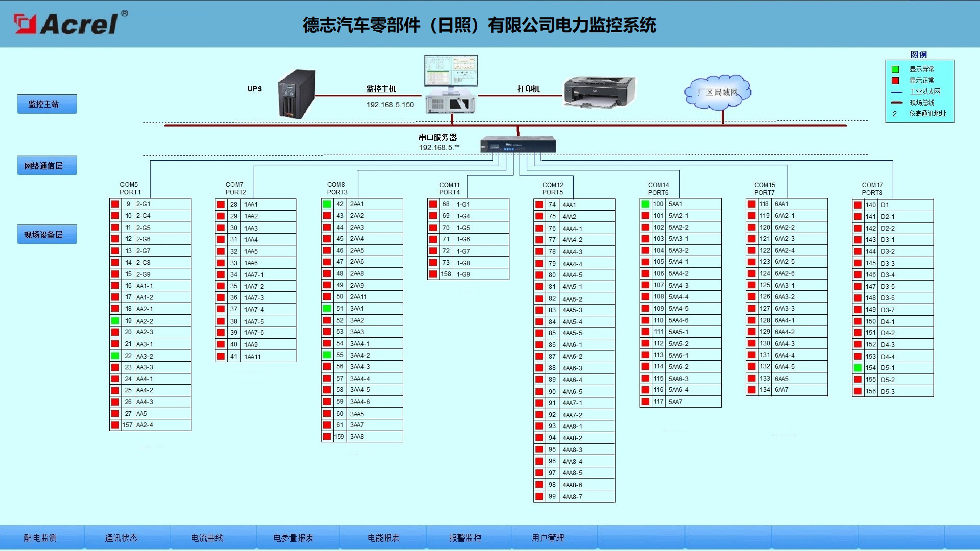Click device row 128 6AA4-1
This screenshot has height=551, width=980.
pos(787,320)
